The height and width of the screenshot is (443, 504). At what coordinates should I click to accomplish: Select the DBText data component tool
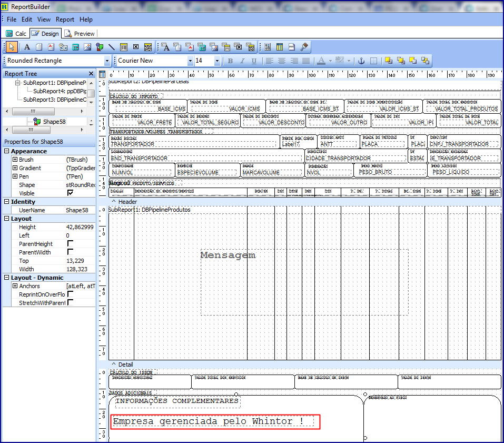[165, 47]
